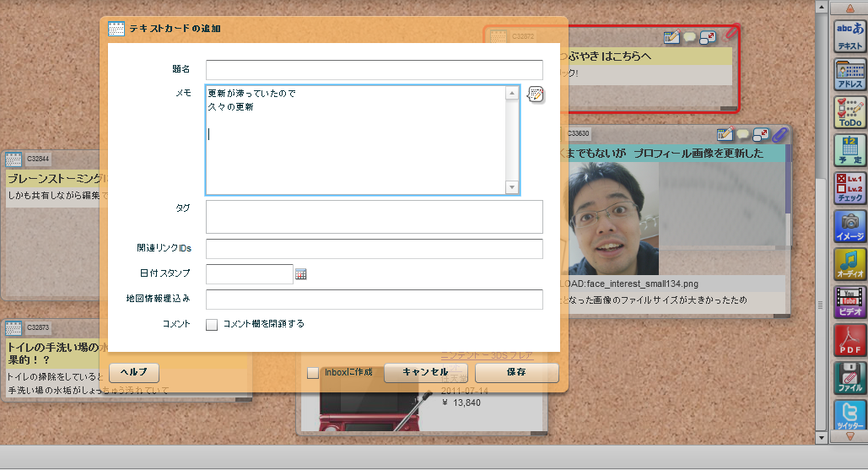Click the ToDo card icon
Image resolution: width=868 pixels, height=470 pixels.
[x=849, y=112]
